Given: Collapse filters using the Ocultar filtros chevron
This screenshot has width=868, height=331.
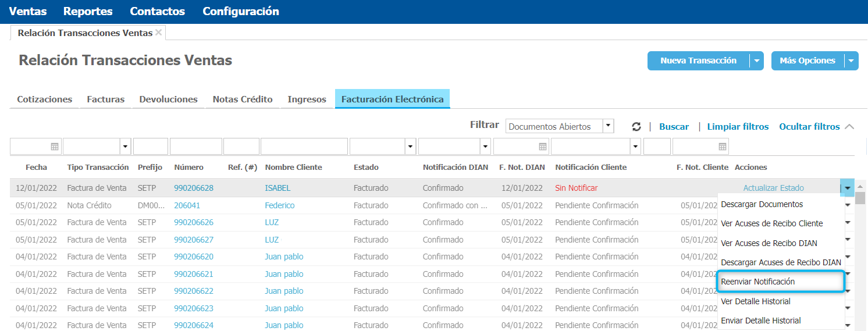Looking at the screenshot, I should tap(849, 127).
